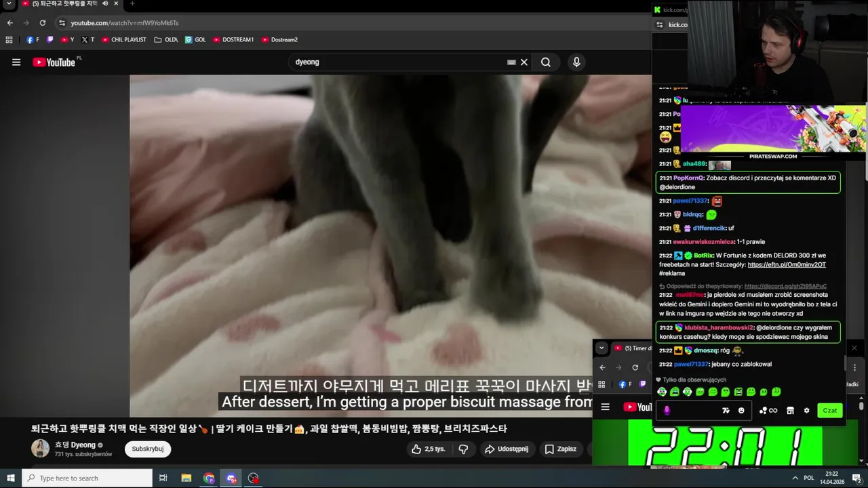Expand the OLD bookmarks folder

click(x=166, y=40)
